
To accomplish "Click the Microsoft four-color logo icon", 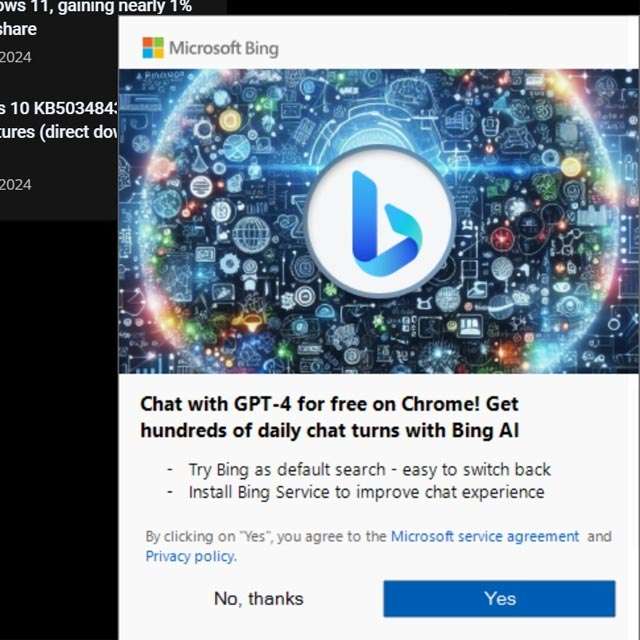I will pyautogui.click(x=153, y=48).
